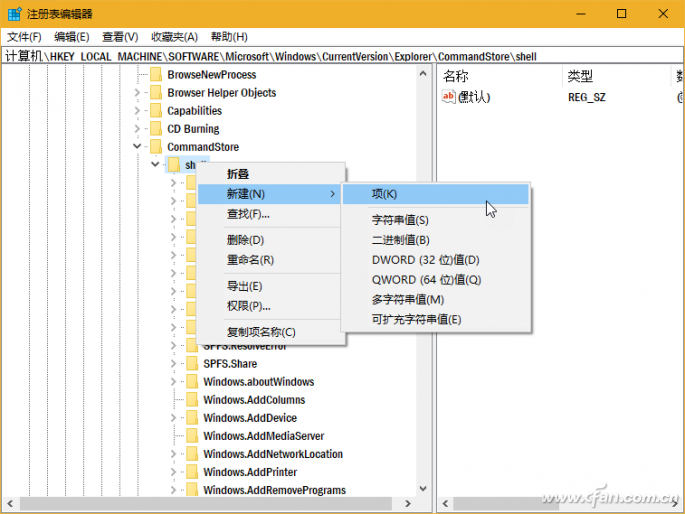Click tree pane scroll down arrow
Viewport: 685px width, 514px height.
[x=423, y=488]
